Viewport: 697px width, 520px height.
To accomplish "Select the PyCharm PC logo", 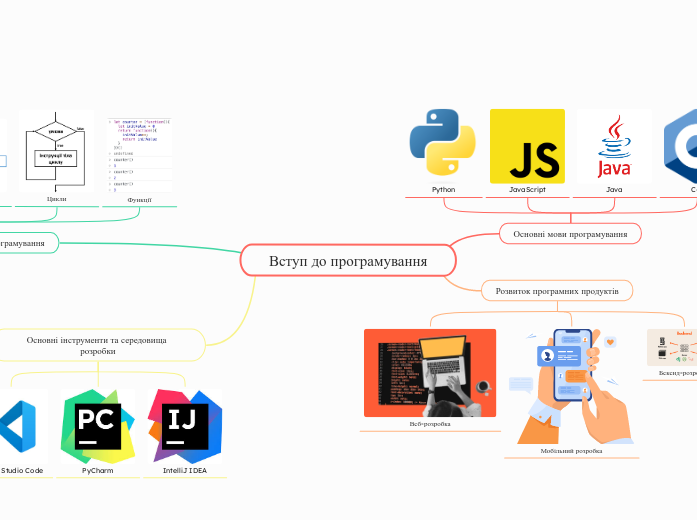I will [x=98, y=427].
